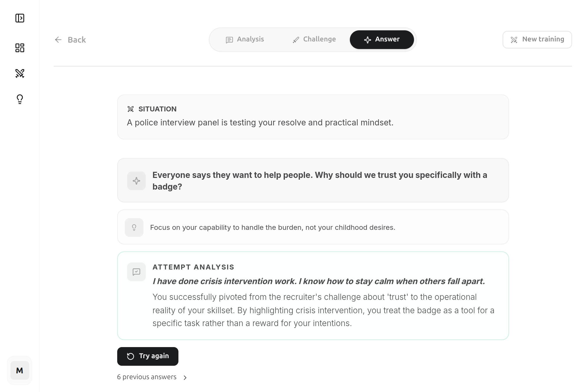Image resolution: width=586 pixels, height=392 pixels.
Task: Click the sparkle icon beside the question
Action: click(136, 181)
